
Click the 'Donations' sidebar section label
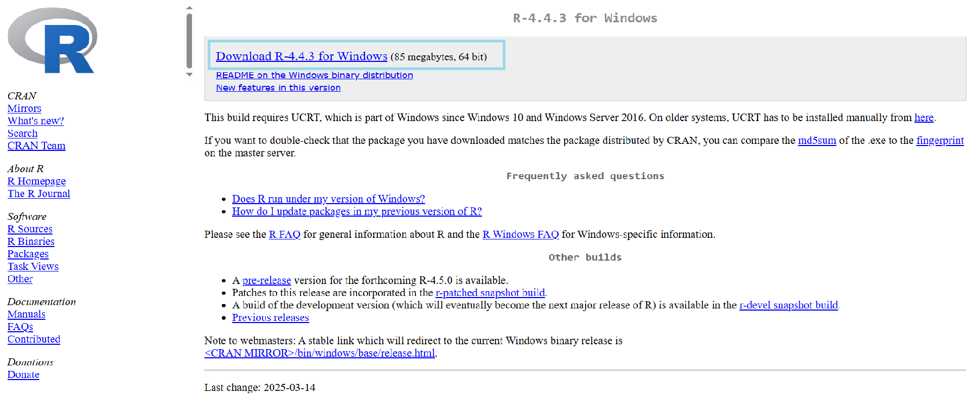30,362
